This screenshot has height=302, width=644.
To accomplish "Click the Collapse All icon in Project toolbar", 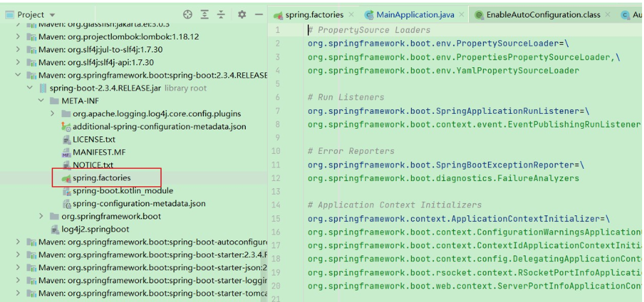I will (221, 15).
